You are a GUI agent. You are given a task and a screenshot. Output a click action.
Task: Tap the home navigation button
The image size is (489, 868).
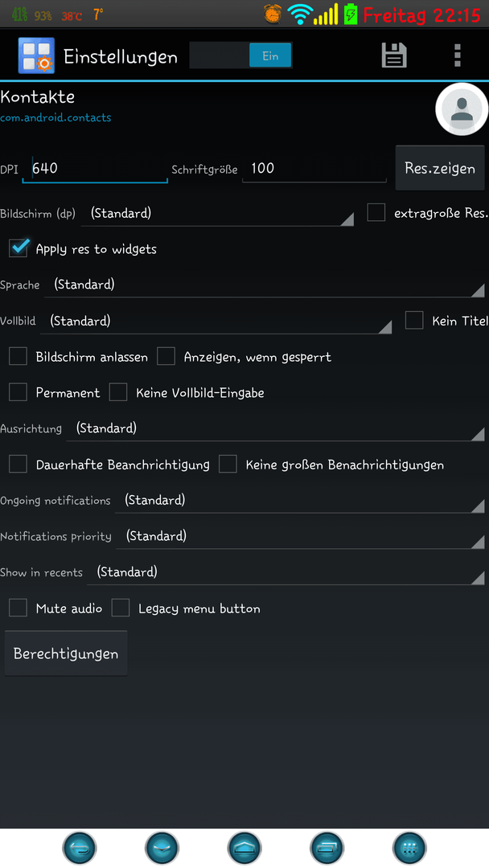[x=244, y=848]
